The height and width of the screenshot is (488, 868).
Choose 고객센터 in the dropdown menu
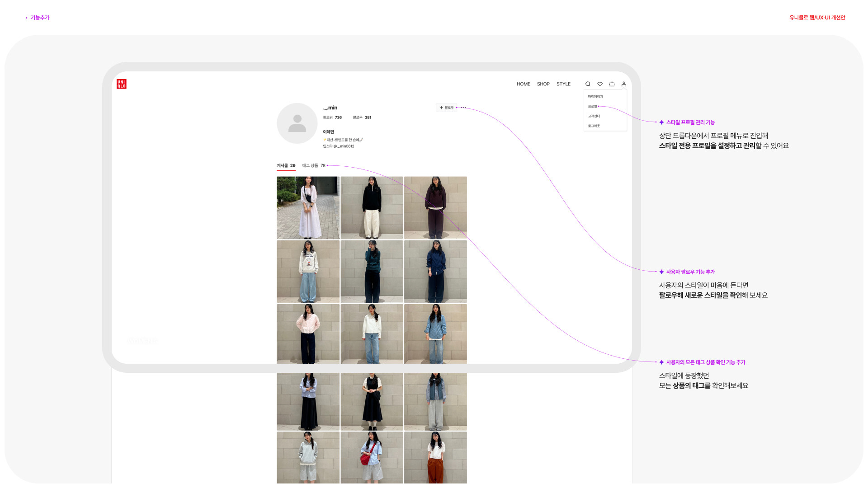(594, 116)
